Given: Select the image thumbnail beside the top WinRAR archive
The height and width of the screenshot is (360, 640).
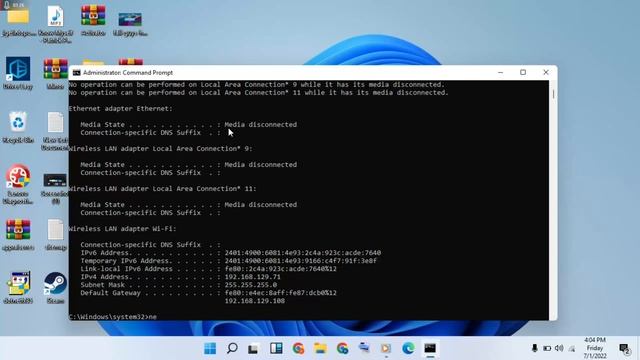Looking at the screenshot, I should click(130, 23).
